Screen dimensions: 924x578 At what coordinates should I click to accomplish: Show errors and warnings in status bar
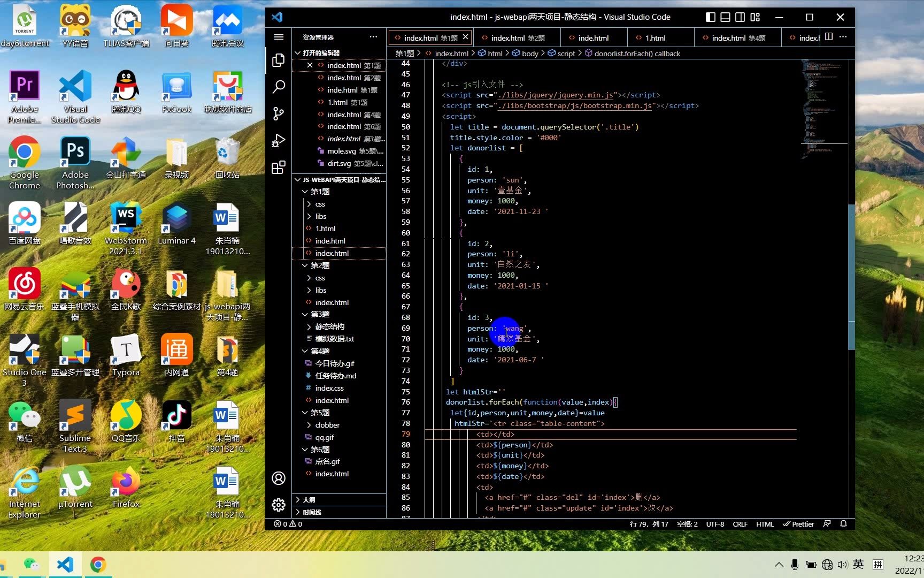click(288, 524)
